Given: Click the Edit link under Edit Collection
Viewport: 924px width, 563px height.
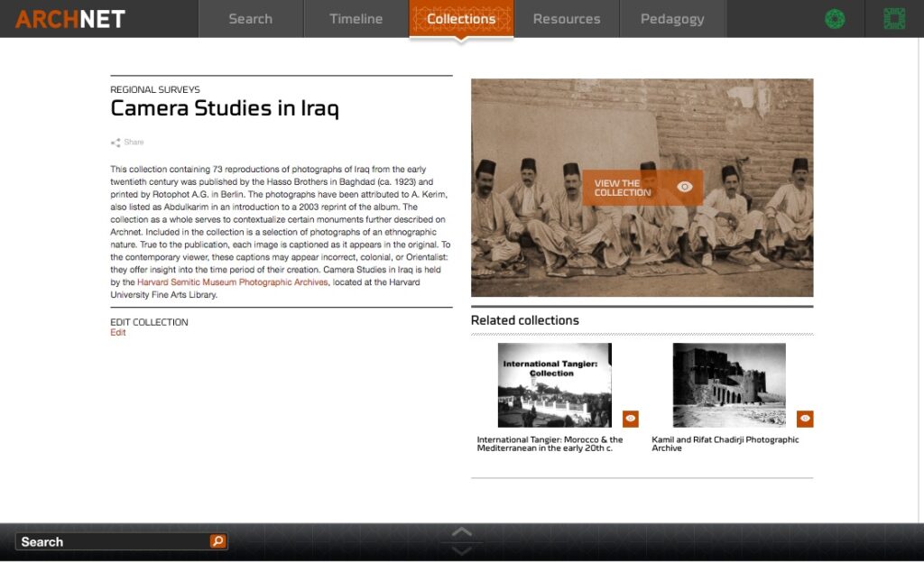Looking at the screenshot, I should (x=117, y=332).
